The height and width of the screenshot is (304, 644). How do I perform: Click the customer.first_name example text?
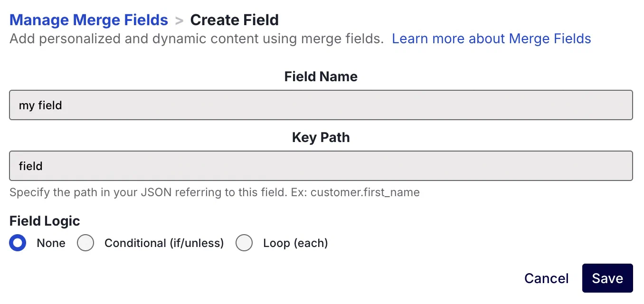365,193
